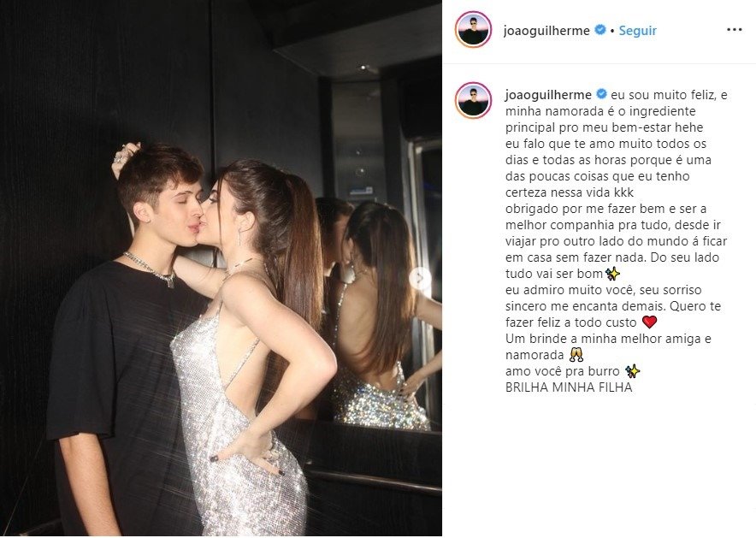Click the red heart emoji in the caption
This screenshot has height=538, width=756.
[649, 322]
